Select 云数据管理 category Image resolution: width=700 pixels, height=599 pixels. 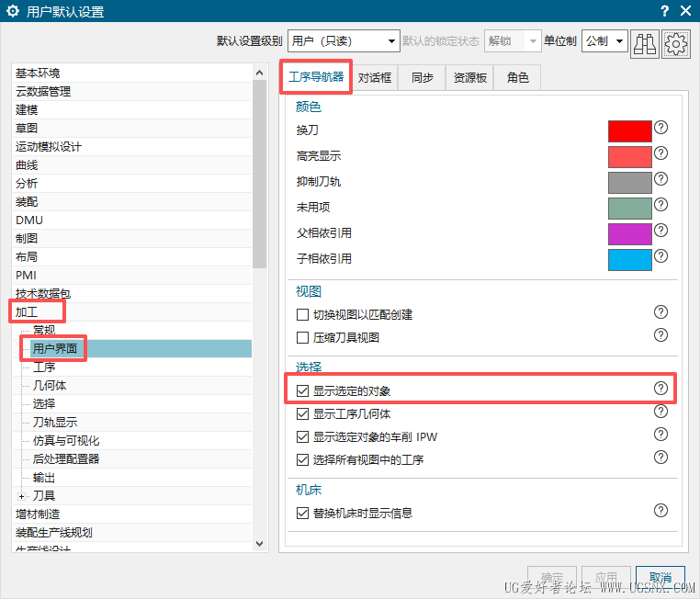132,92
